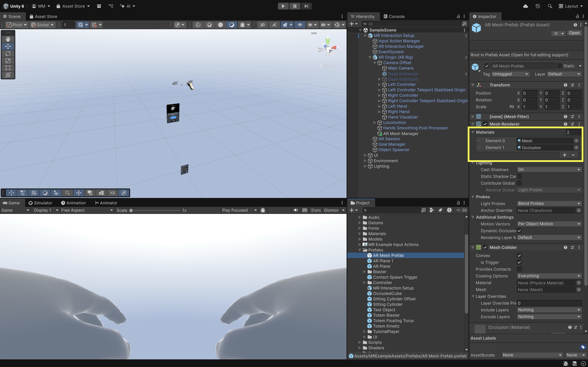Adjust the Game view Scale slider
Image resolution: width=588 pixels, height=367 pixels.
(x=131, y=211)
